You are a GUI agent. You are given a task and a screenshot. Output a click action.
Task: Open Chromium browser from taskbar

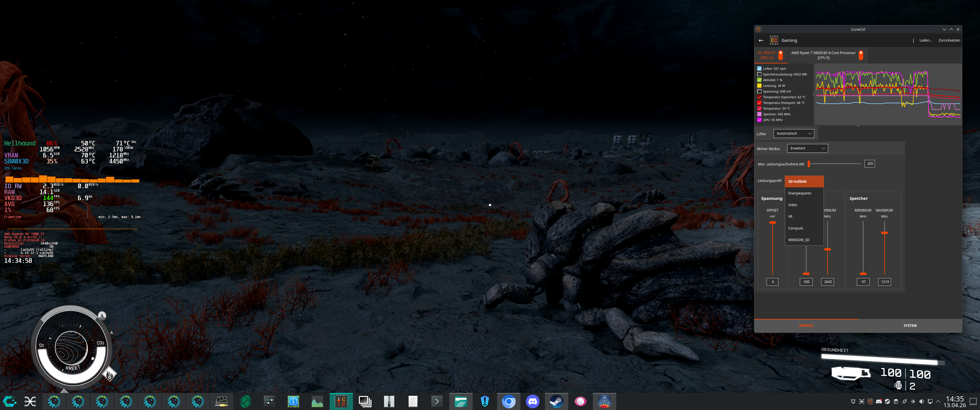click(x=509, y=401)
